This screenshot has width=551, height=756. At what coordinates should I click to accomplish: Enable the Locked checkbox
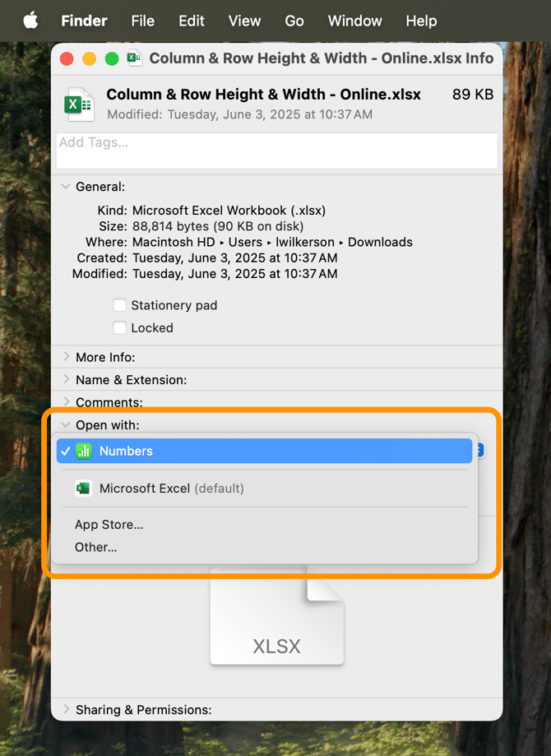[x=119, y=328]
